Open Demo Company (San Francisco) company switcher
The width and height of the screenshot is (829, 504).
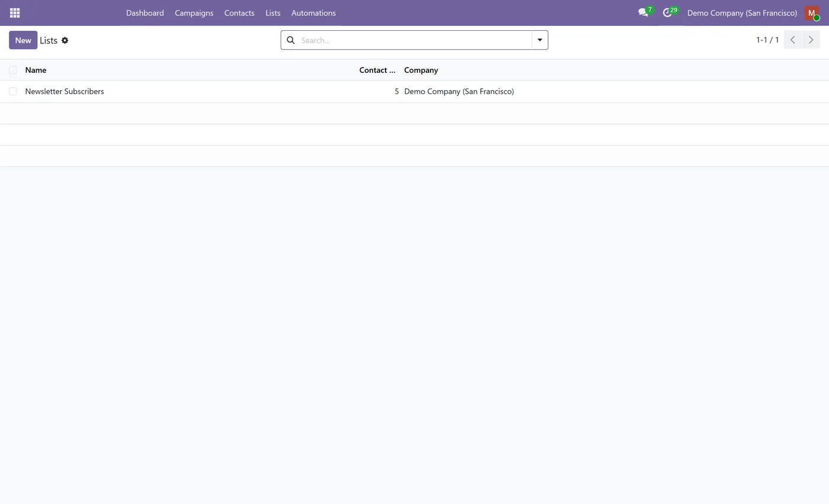[742, 13]
